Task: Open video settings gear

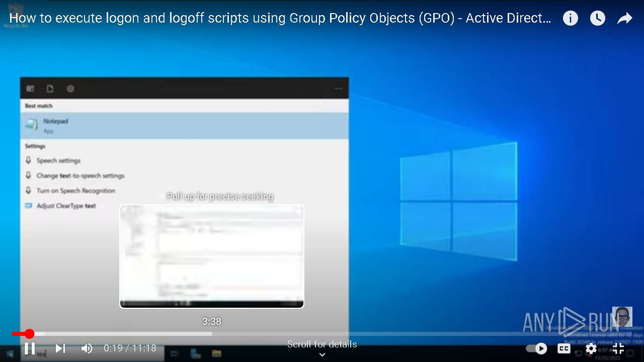Action: pyautogui.click(x=591, y=348)
